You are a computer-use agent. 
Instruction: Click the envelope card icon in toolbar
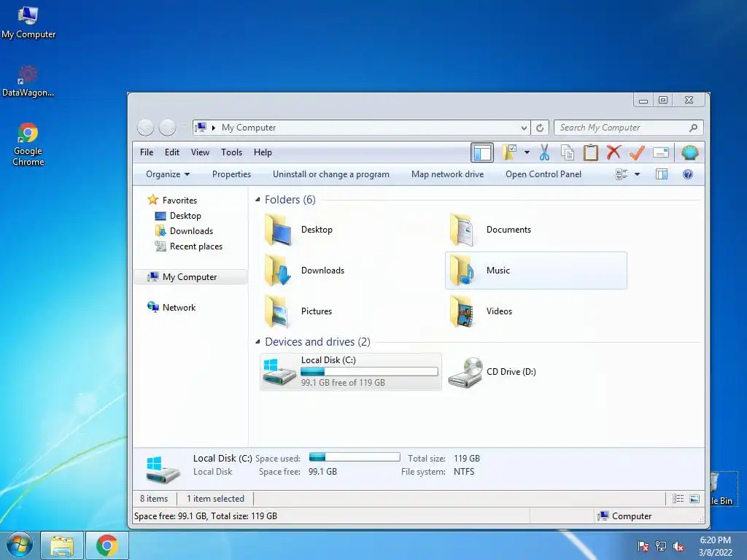661,152
